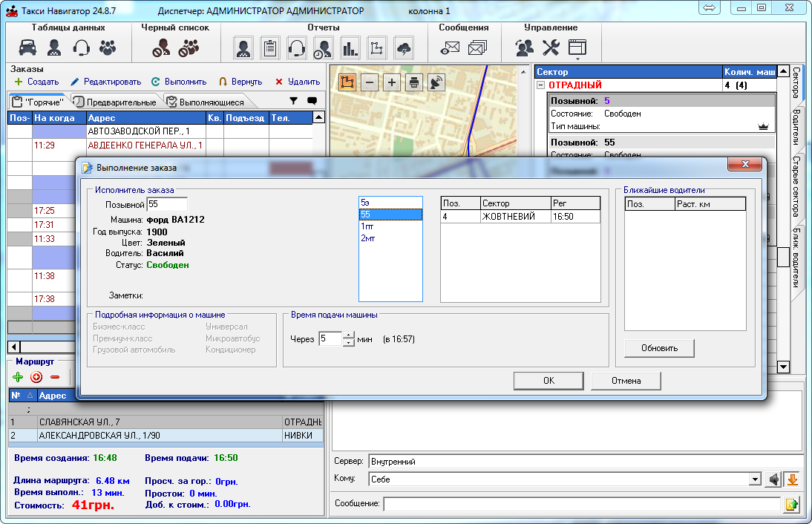Toggle the map area selection tool
The height and width of the screenshot is (524, 812).
(x=347, y=82)
